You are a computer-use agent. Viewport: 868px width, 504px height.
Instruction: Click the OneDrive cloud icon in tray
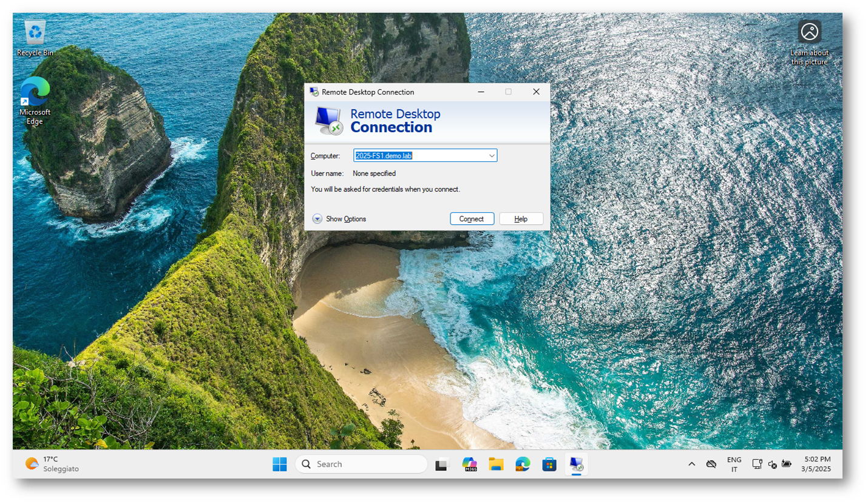point(711,464)
